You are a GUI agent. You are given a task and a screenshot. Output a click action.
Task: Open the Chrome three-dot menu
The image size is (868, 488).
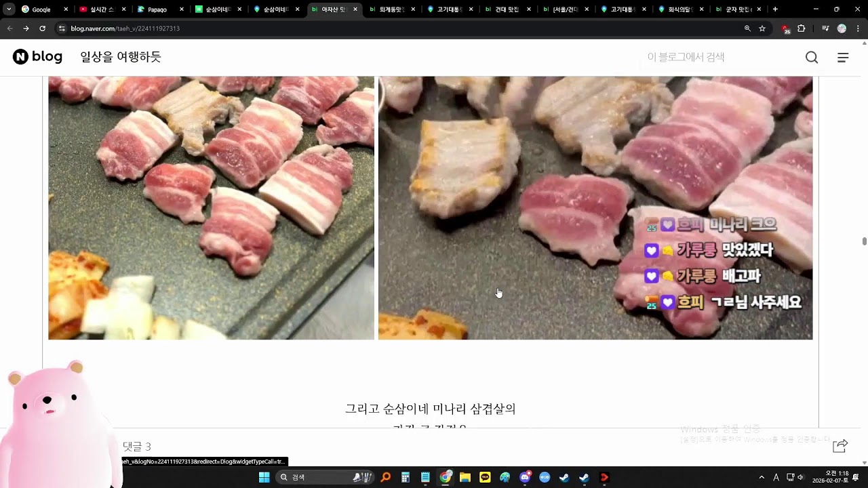pyautogui.click(x=858, y=28)
